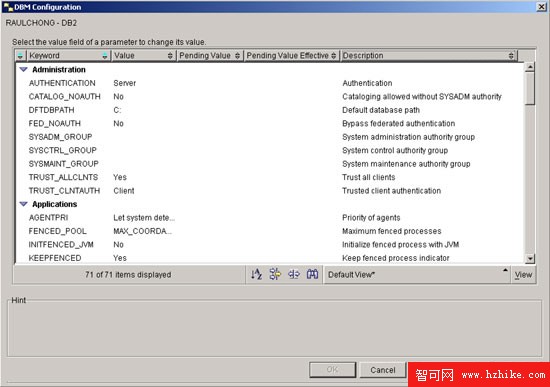Image resolution: width=550 pixels, height=387 pixels.
Task: Select the INITFENCED_JVM value No
Action: click(x=118, y=245)
